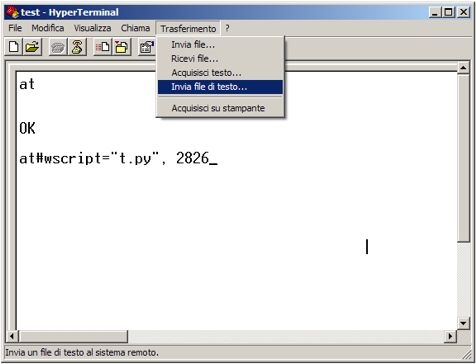Click the horizontal scrollbar right arrow
476x364 pixels.
coord(450,336)
